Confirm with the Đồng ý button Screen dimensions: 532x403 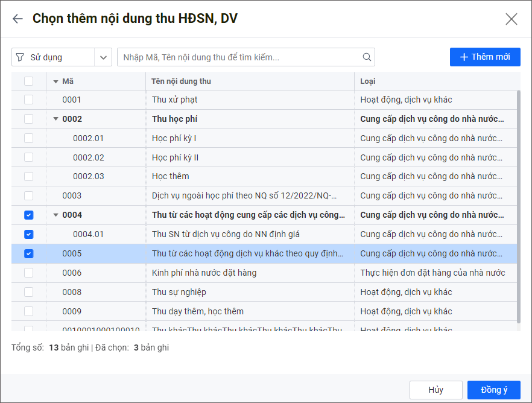(x=493, y=390)
